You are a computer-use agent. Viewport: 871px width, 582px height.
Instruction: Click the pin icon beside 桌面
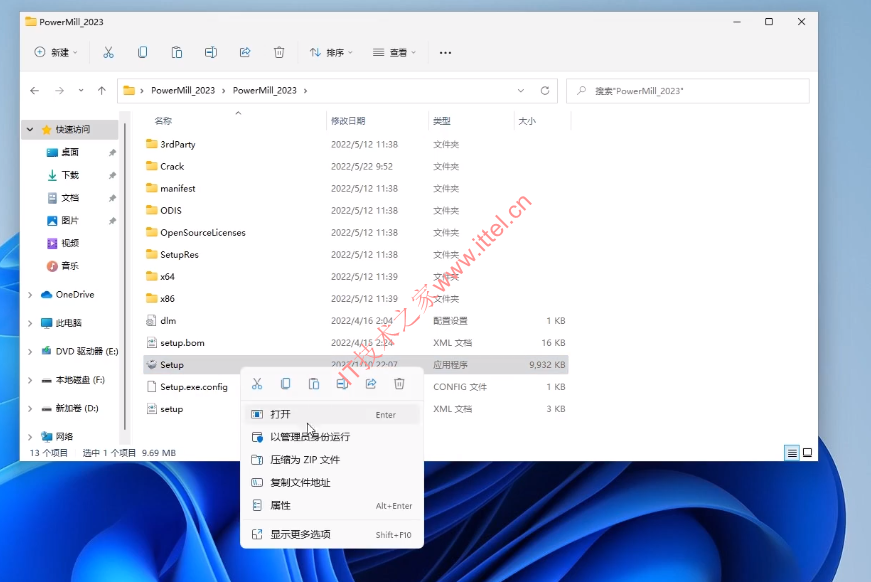112,153
